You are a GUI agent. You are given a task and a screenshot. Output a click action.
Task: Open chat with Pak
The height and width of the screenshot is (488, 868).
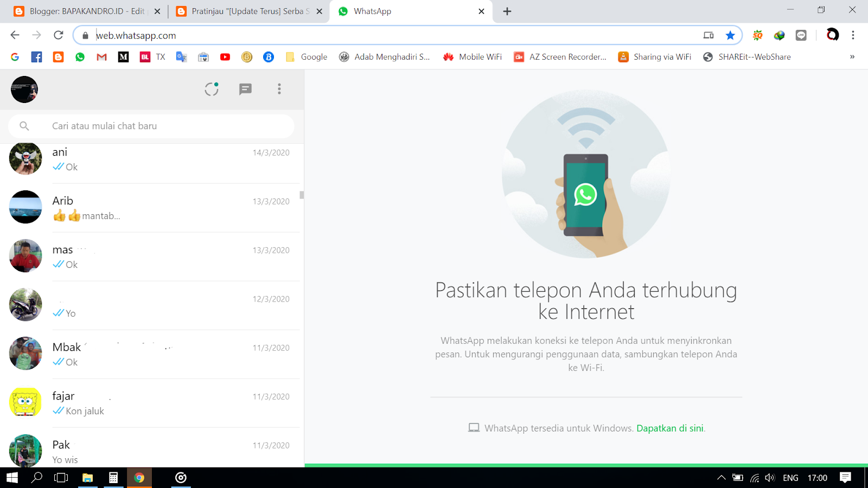tap(152, 448)
